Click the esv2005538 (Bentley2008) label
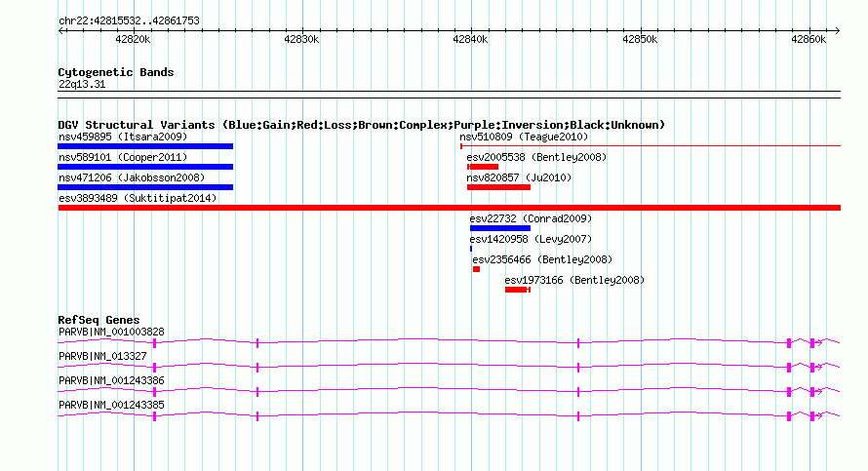Viewport: 868px width, 471px height. [x=536, y=157]
